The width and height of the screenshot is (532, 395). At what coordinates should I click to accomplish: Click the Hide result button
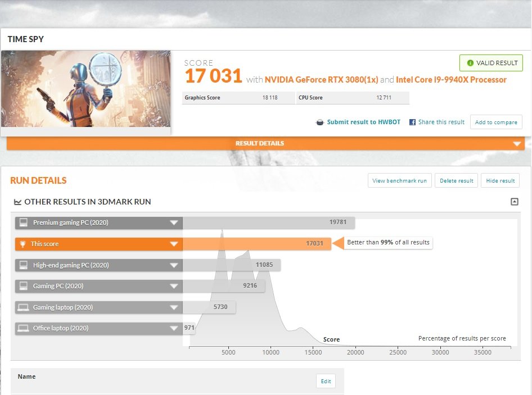pyautogui.click(x=500, y=181)
